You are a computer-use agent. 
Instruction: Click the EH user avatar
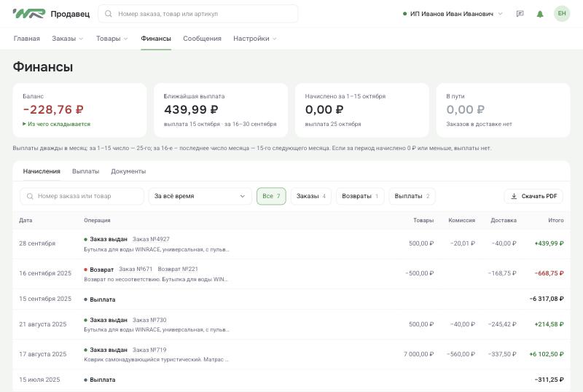point(561,14)
